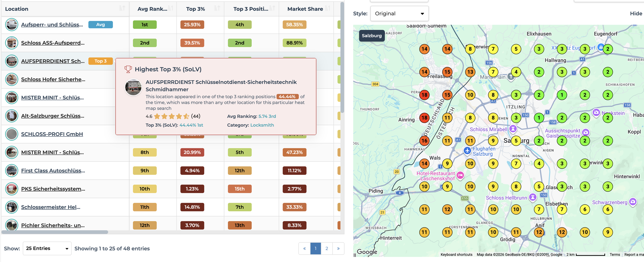Click vertical table scrollbar

click(342, 58)
